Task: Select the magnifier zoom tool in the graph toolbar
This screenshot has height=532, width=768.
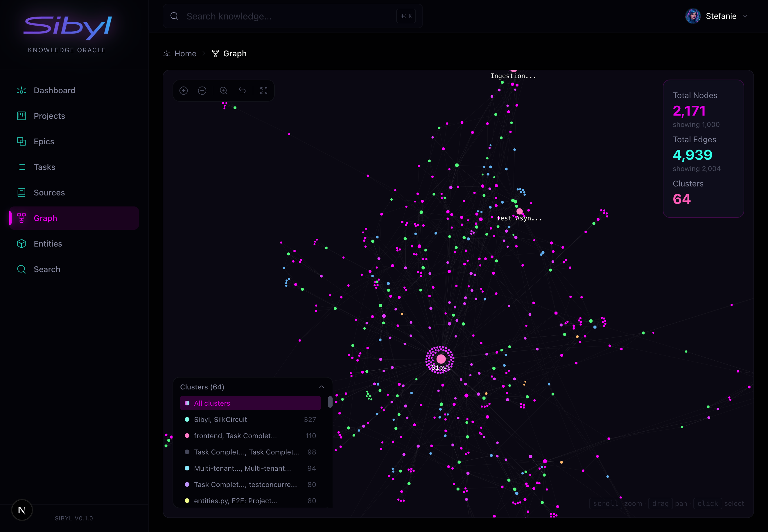Action: tap(223, 90)
